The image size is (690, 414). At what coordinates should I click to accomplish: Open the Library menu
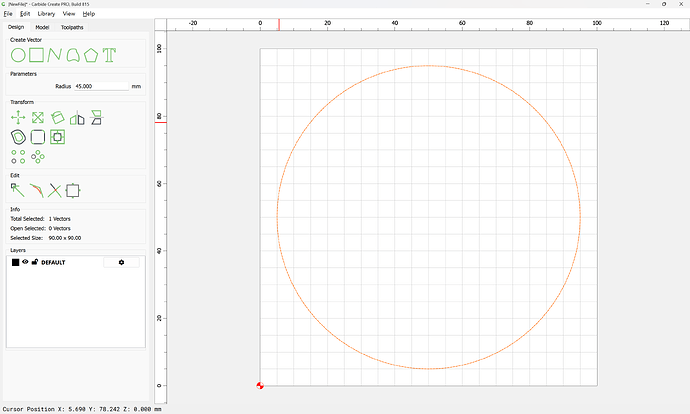tap(46, 14)
